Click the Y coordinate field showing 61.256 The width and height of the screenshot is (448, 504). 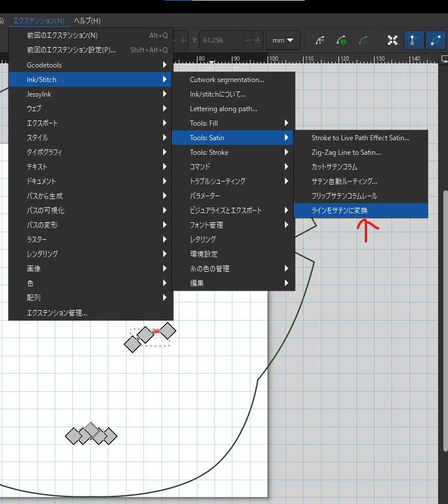point(221,40)
